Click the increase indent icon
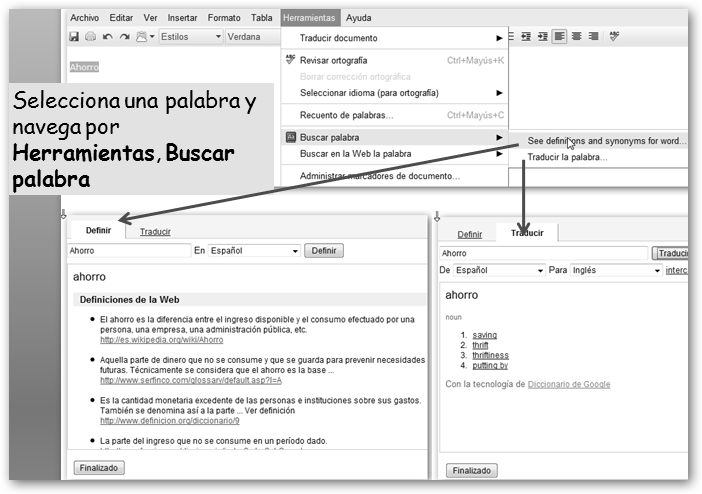702x494 pixels. [542, 37]
